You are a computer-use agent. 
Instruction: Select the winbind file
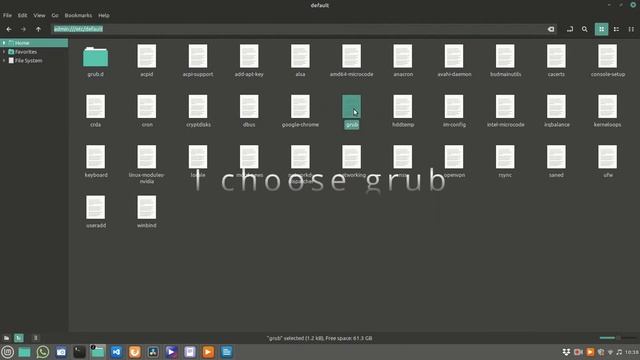click(147, 211)
